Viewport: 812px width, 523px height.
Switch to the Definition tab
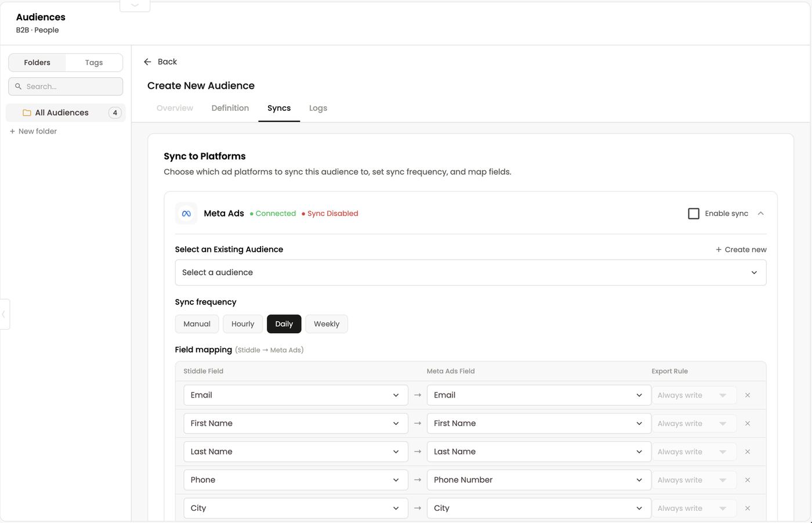230,108
